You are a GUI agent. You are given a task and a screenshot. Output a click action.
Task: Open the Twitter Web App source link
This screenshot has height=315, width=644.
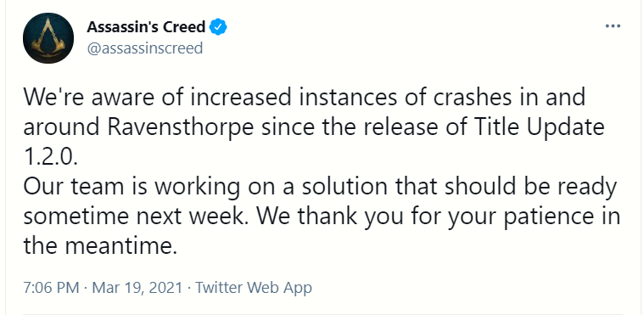click(x=254, y=288)
